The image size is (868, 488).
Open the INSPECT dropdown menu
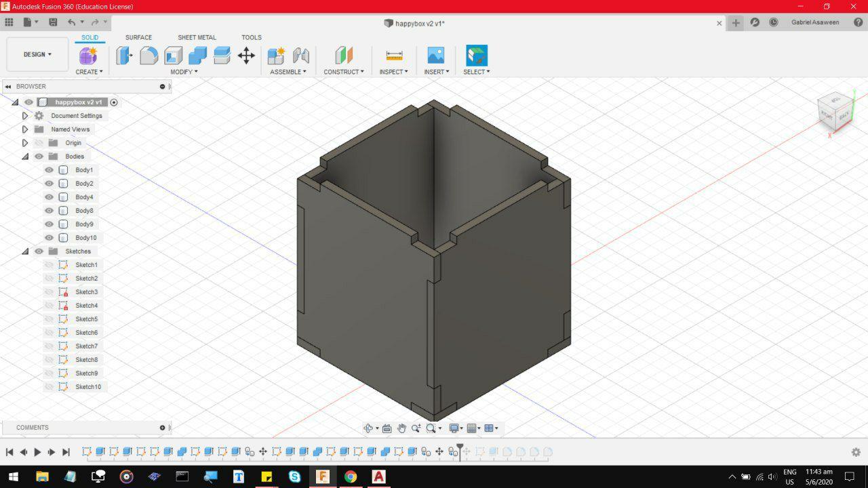point(394,72)
